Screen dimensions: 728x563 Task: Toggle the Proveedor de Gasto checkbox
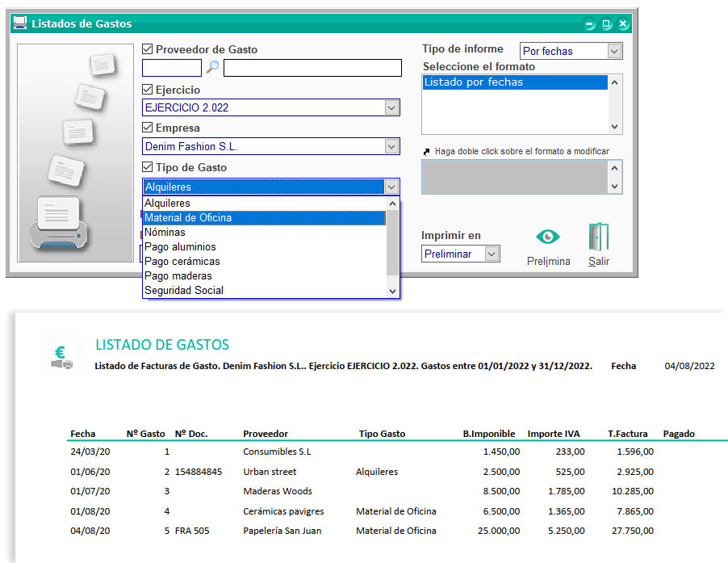[147, 48]
